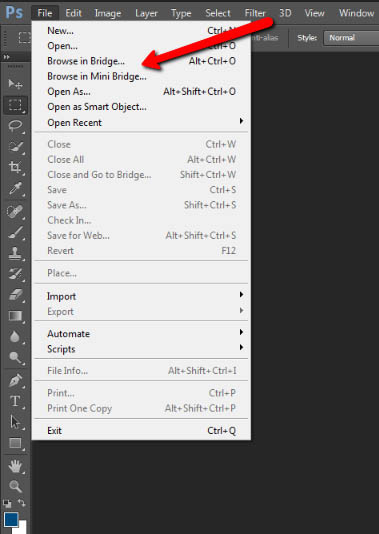Select the Rectangular Marquee tool in toolbox
The width and height of the screenshot is (379, 534).
[x=15, y=105]
